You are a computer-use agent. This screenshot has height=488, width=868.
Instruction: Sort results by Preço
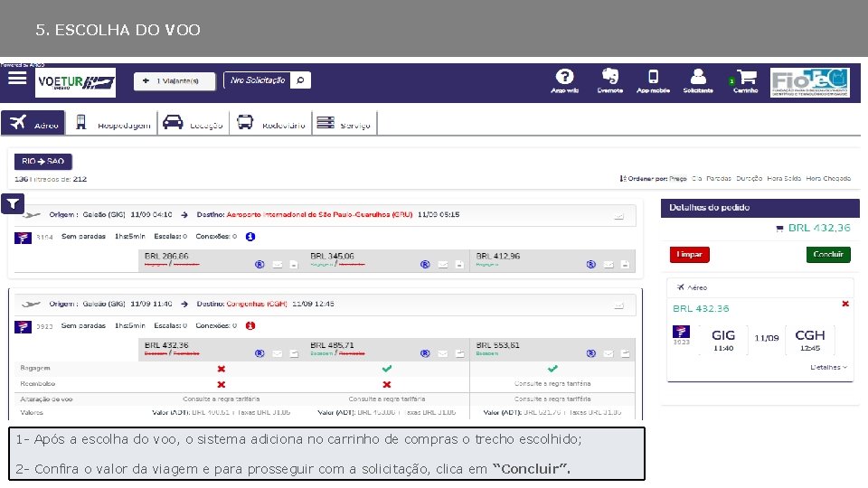(x=677, y=178)
